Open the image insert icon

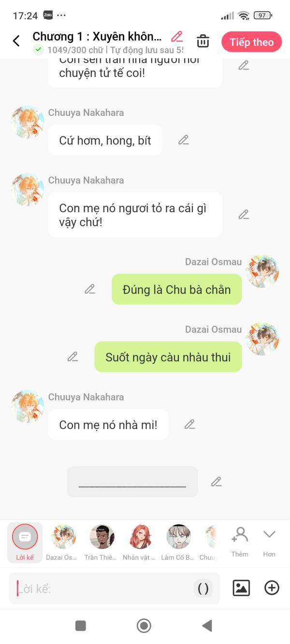(241, 588)
